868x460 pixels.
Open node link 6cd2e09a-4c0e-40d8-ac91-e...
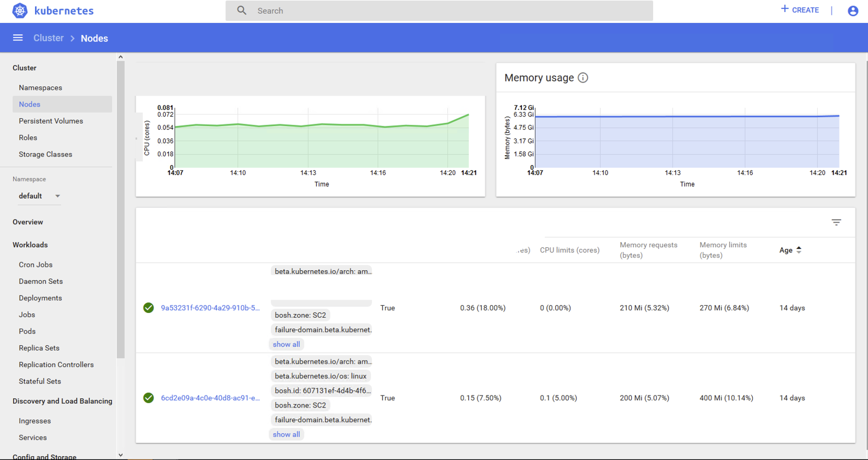pyautogui.click(x=210, y=398)
